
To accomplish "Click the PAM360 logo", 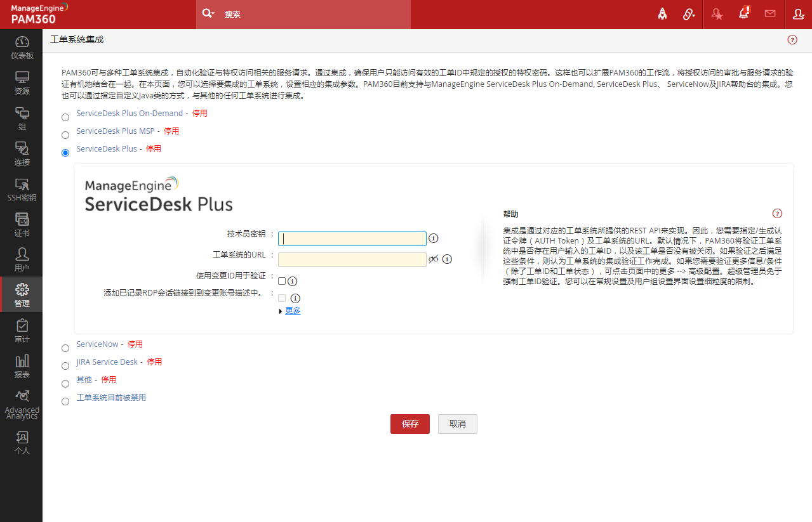I will [39, 13].
